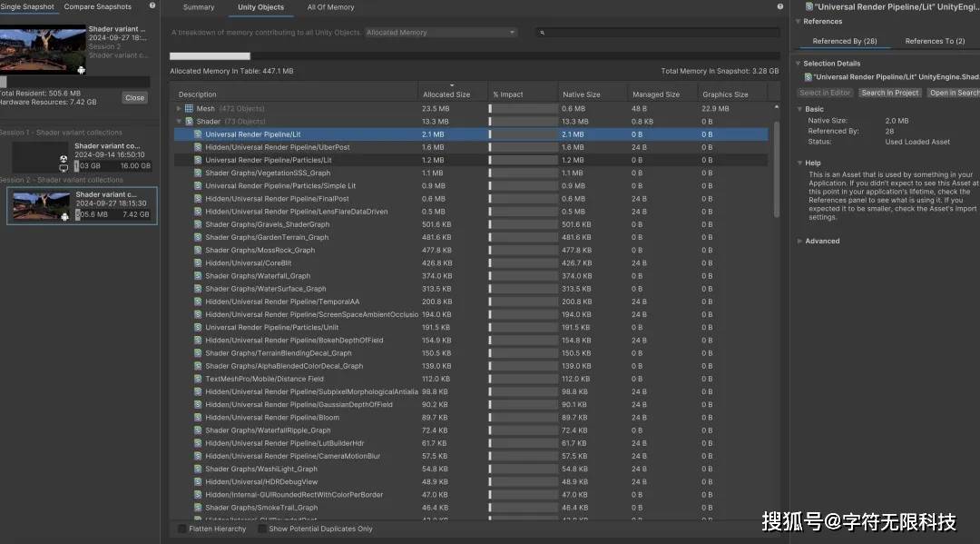Switch to the References To (2) tab
This screenshot has width=980, height=544.
(935, 40)
